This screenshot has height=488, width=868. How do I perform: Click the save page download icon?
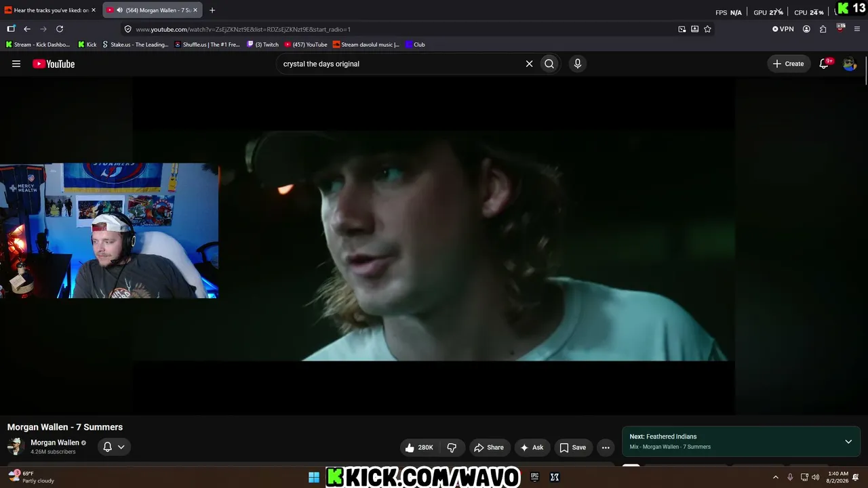click(x=695, y=29)
